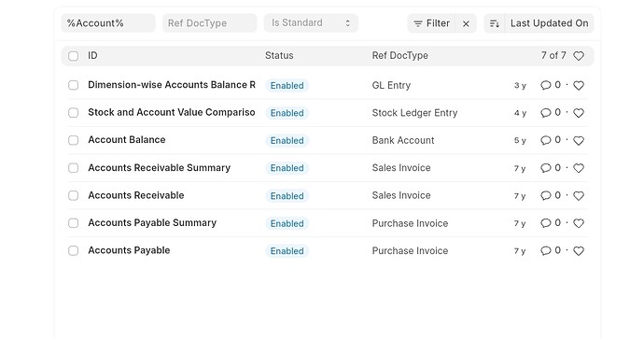Image resolution: width=644 pixels, height=339 pixels.
Task: Open the comment icon on the Accounts Receivable Summary row
Action: tap(545, 168)
